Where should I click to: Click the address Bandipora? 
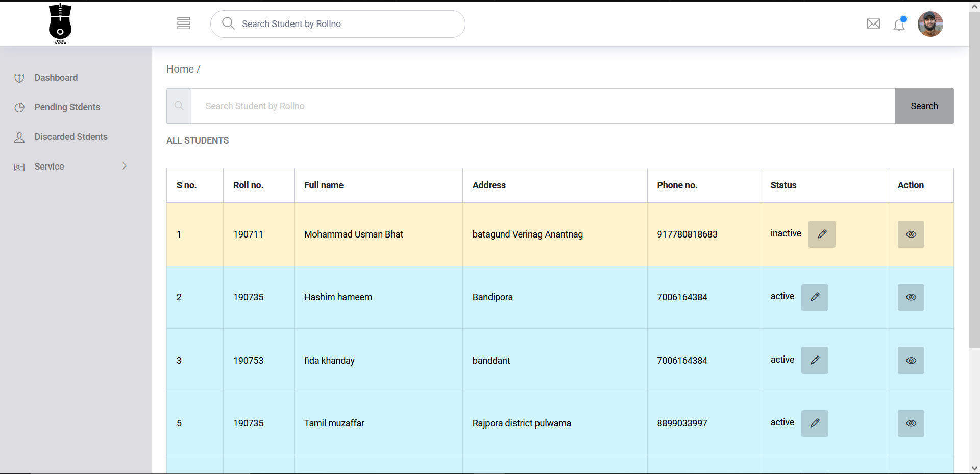click(x=493, y=297)
